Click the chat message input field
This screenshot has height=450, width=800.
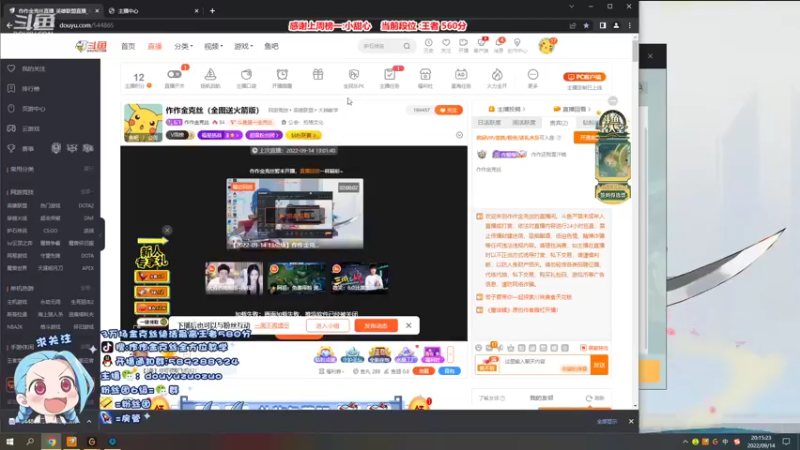click(x=546, y=364)
